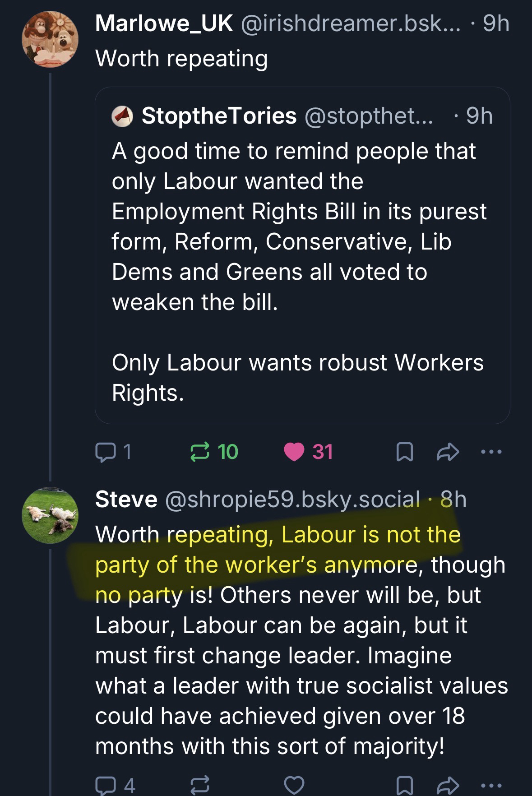This screenshot has height=796, width=532.
Task: Open Steve's dog photo avatar
Action: (50, 515)
